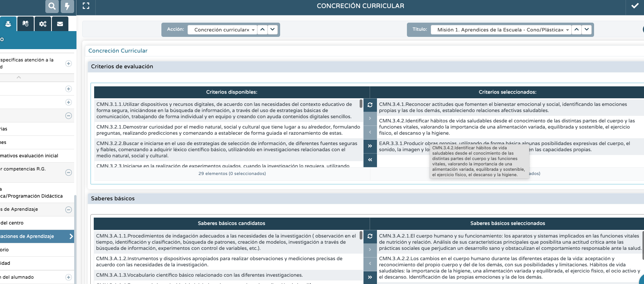Open the book-with-gear tab in sidebar

click(25, 24)
